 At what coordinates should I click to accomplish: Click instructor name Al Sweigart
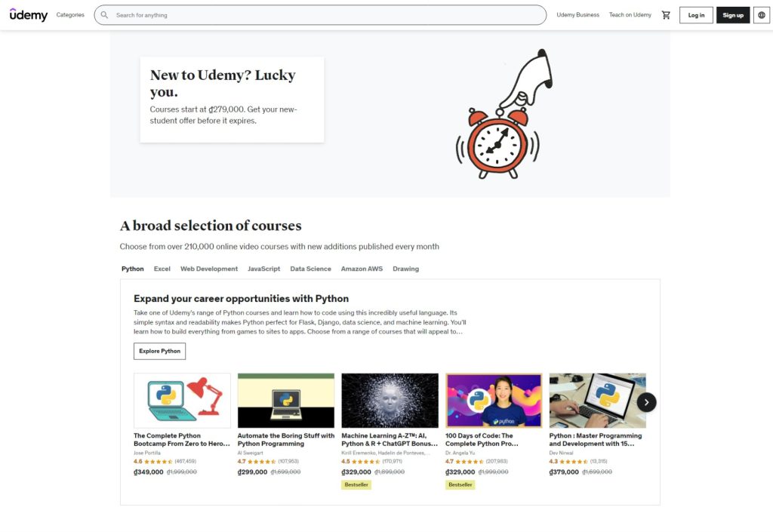[x=251, y=453]
